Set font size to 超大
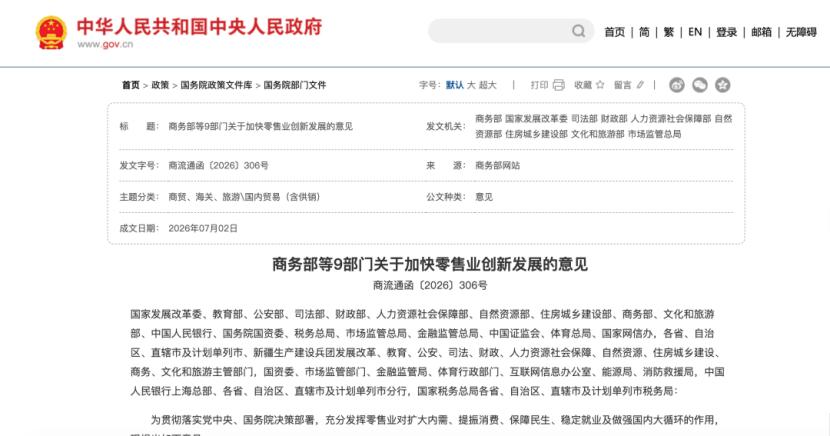This screenshot has height=436, width=830. (488, 85)
